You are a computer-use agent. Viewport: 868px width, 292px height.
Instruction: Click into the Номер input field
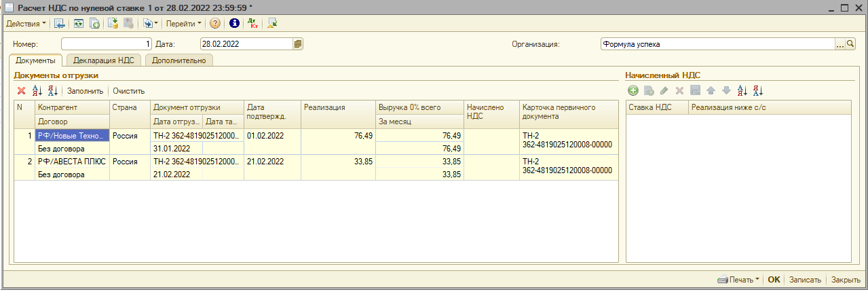107,44
